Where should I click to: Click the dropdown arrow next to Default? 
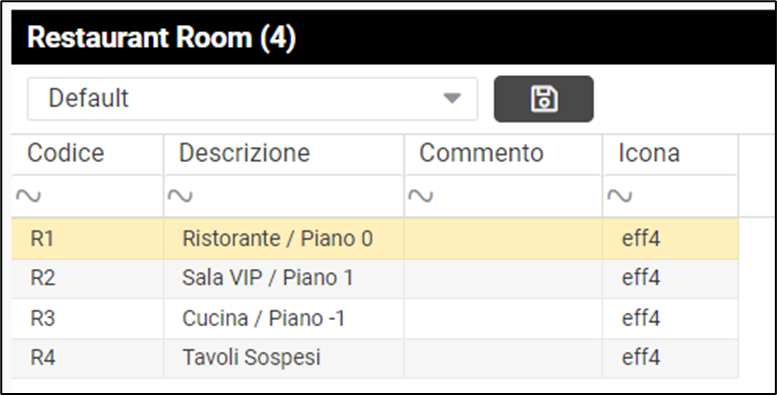click(x=452, y=98)
